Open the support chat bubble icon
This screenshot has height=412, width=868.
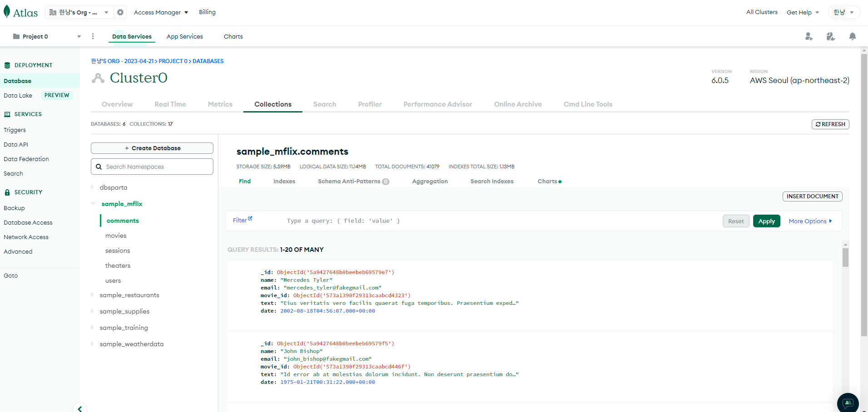click(x=848, y=403)
